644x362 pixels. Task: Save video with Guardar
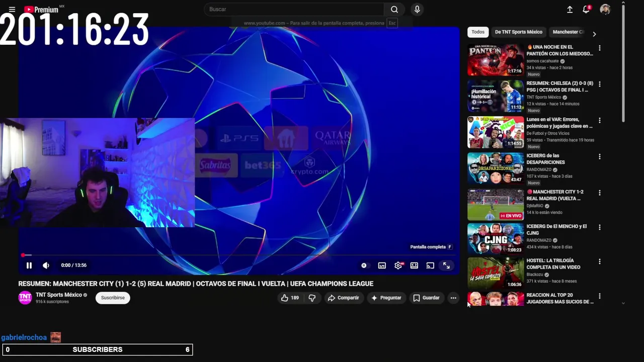(x=426, y=298)
